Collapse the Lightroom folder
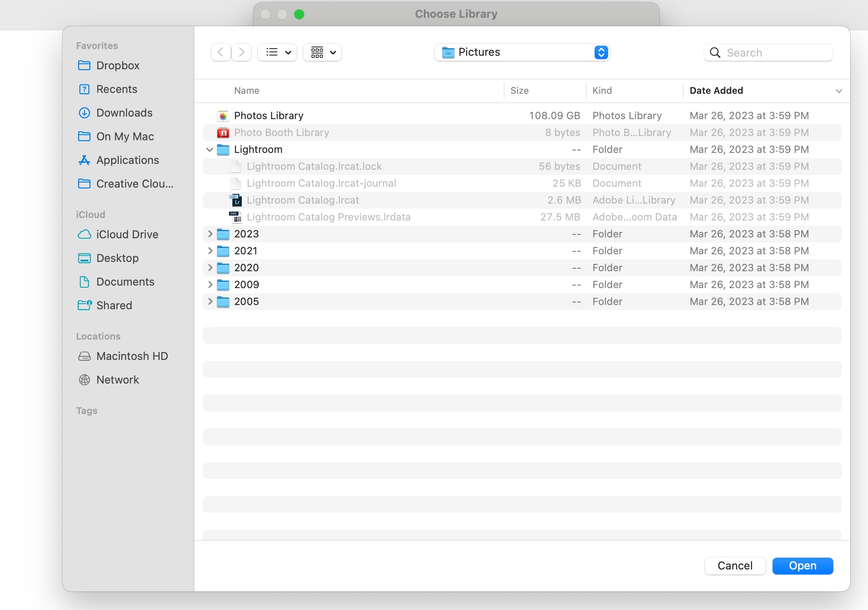Image resolution: width=868 pixels, height=610 pixels. click(210, 150)
